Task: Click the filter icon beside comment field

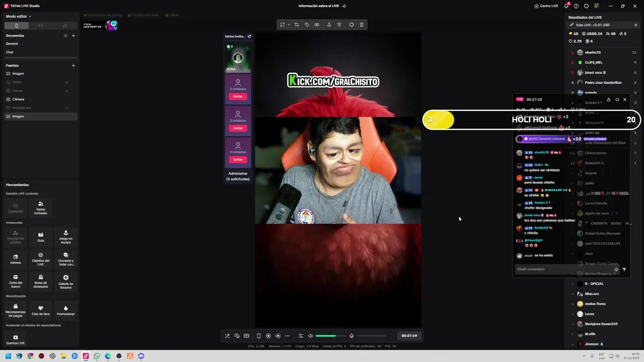Action: [624, 269]
